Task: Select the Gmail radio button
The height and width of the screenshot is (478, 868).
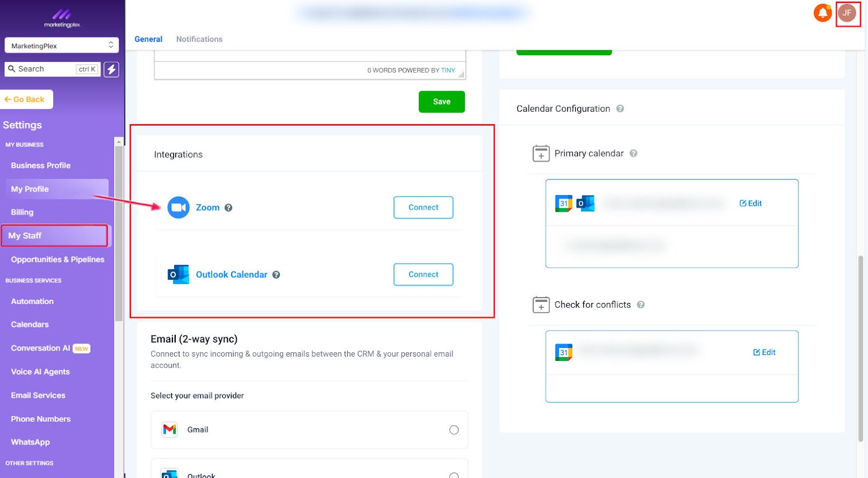Action: (454, 430)
